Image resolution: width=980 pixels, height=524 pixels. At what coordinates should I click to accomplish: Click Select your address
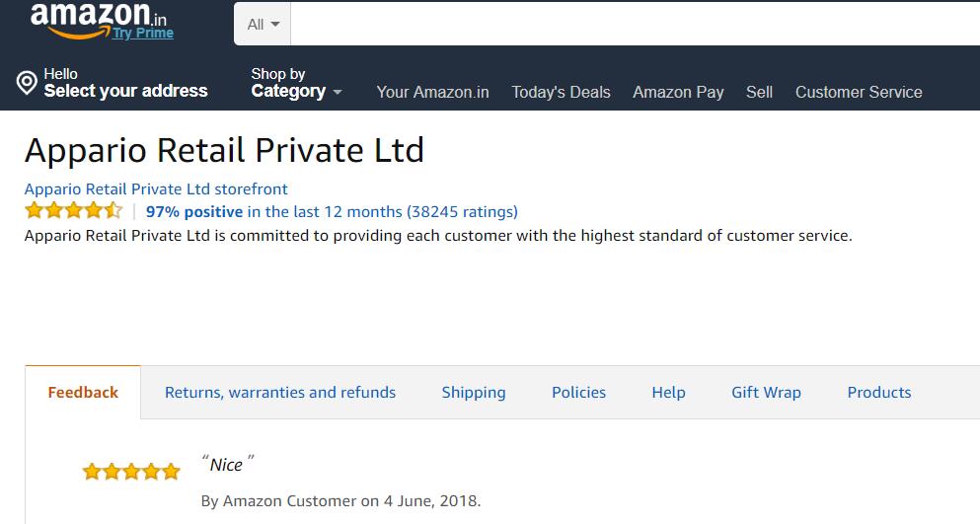coord(125,91)
